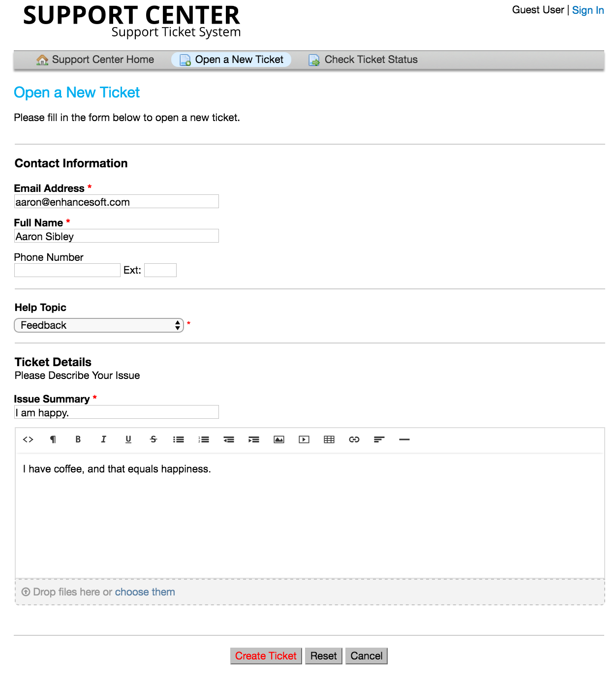Screen dimensions: 616x688
Task: Switch to the Check Ticket Status tab
Action: pos(370,59)
